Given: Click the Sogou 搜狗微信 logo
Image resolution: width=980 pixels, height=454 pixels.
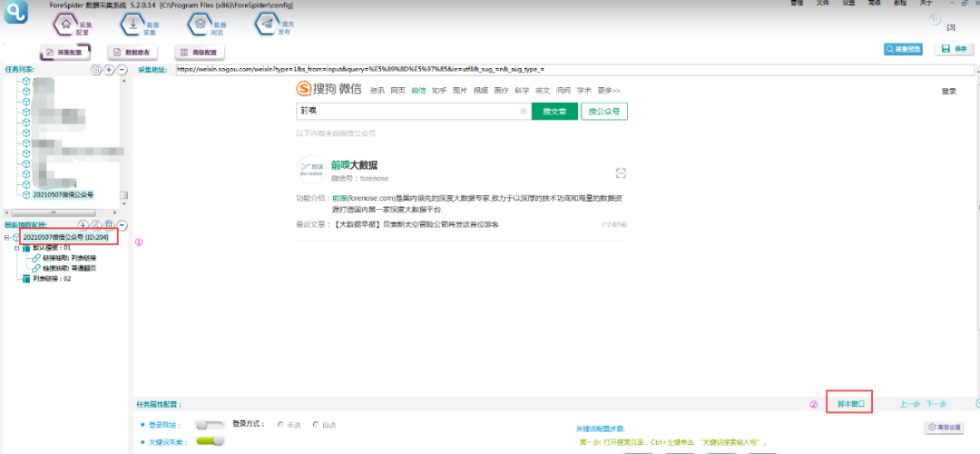Looking at the screenshot, I should 328,90.
